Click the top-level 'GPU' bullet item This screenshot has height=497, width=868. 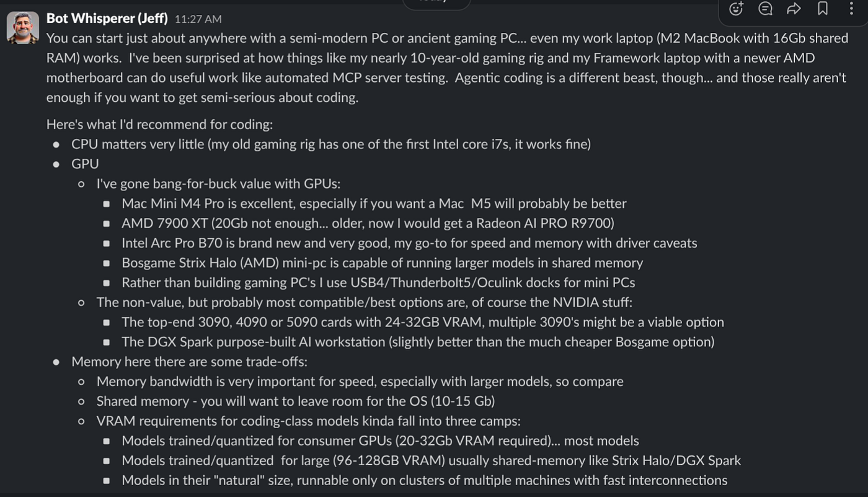[x=85, y=164]
